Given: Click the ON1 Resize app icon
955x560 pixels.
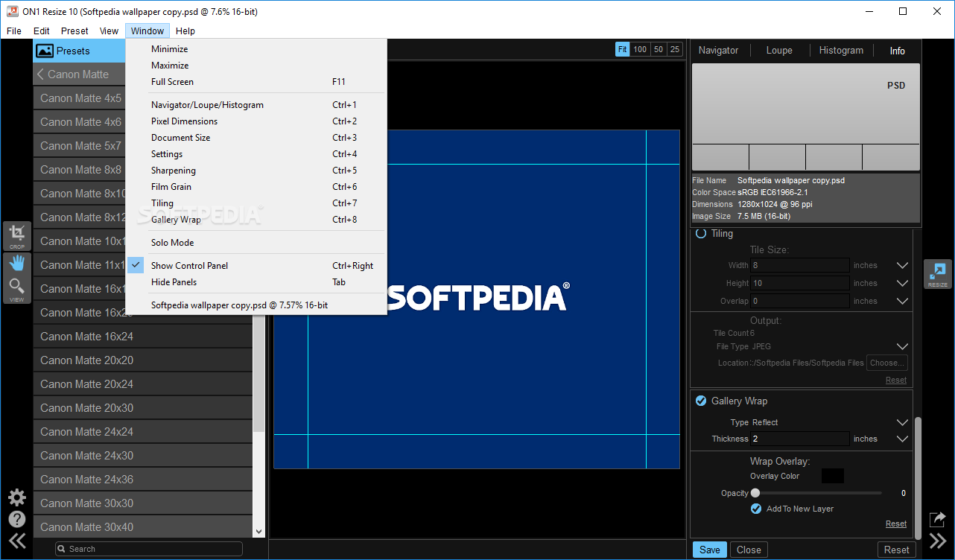Looking at the screenshot, I should click(12, 11).
